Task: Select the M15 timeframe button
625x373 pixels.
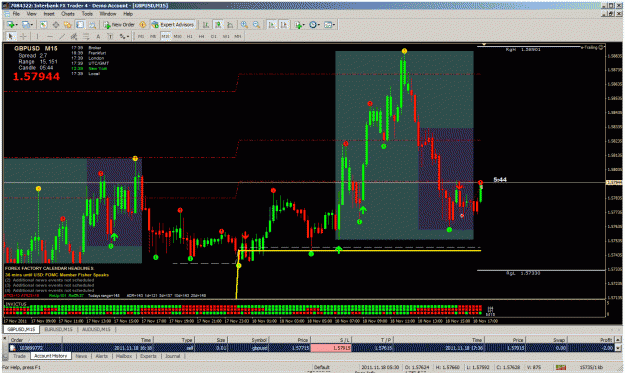Action: [165, 36]
